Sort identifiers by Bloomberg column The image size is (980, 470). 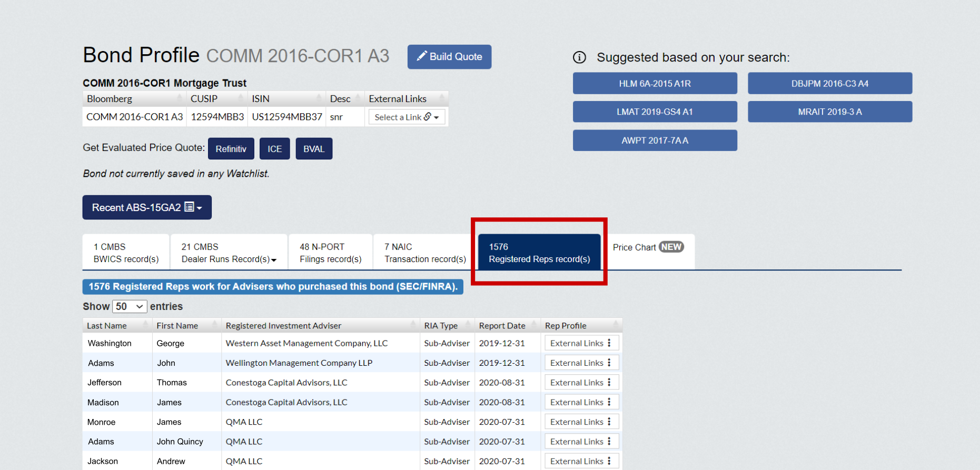click(134, 99)
